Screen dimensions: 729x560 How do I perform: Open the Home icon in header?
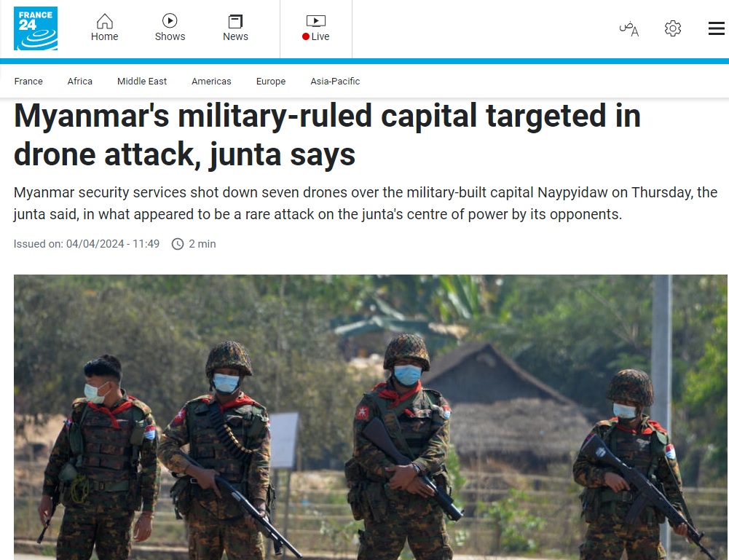click(x=105, y=21)
